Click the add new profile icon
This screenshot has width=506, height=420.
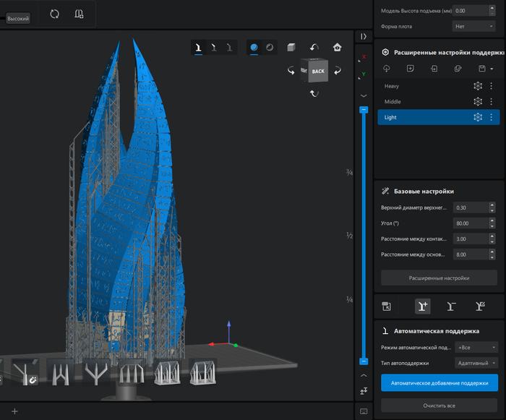click(x=410, y=69)
